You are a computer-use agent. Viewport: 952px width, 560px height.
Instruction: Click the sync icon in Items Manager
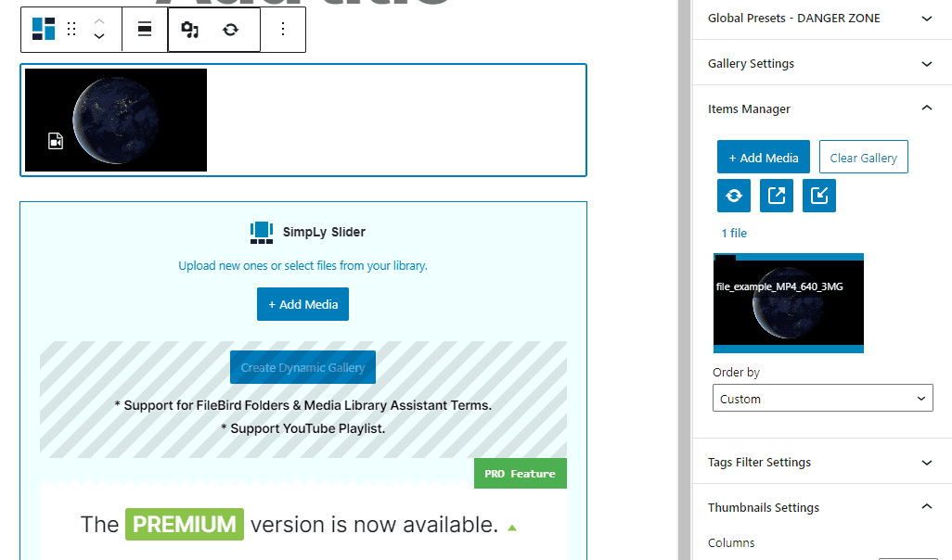click(x=733, y=195)
